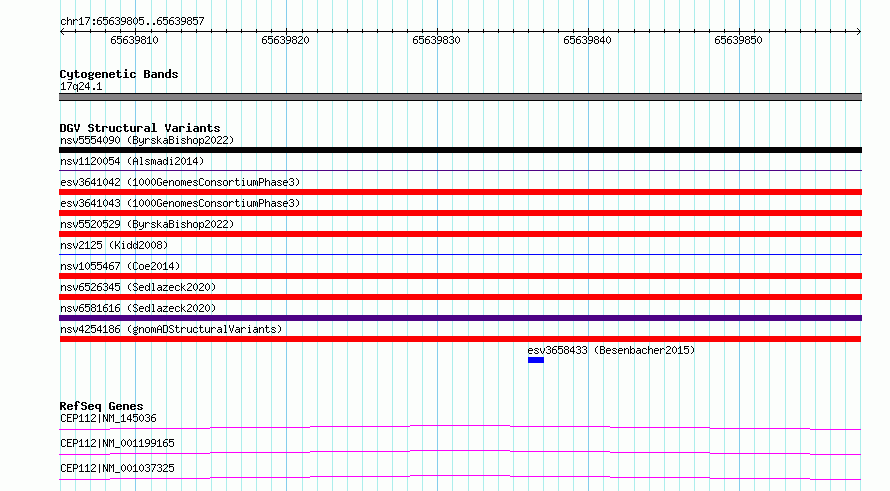Click the red bar under nsv1055467
This screenshot has height=491, width=890.
point(460,276)
